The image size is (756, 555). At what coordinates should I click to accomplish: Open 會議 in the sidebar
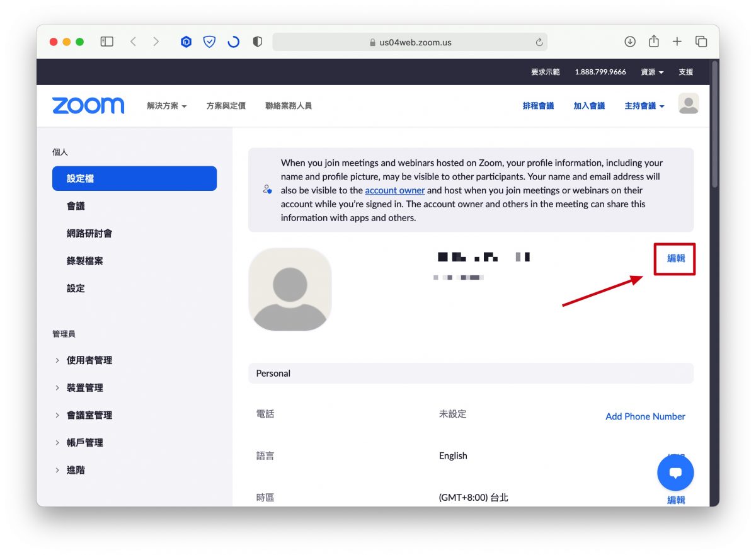tap(76, 206)
